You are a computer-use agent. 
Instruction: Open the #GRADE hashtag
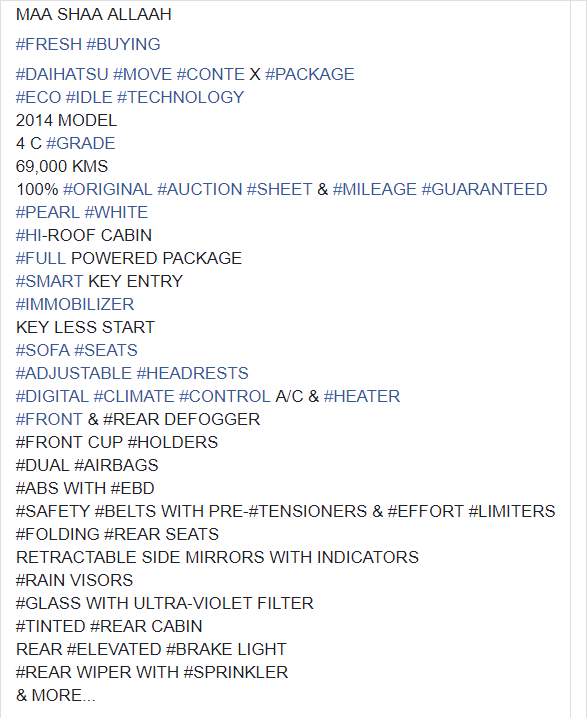(81, 143)
